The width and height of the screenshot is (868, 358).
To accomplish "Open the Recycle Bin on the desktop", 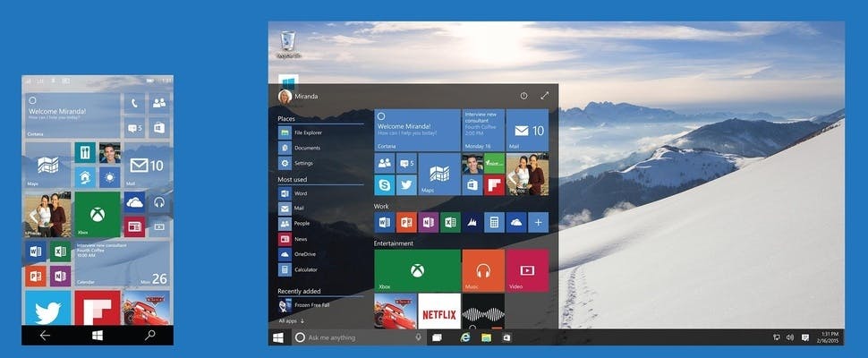I will coord(288,44).
